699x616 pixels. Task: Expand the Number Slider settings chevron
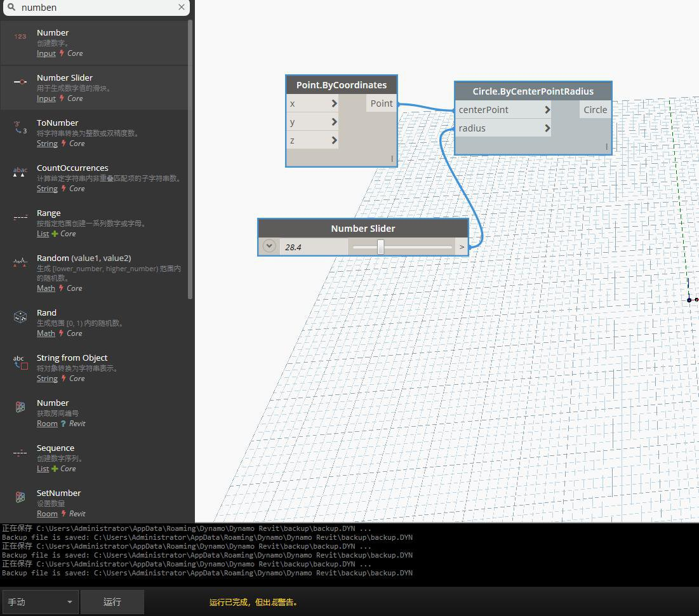click(x=269, y=246)
